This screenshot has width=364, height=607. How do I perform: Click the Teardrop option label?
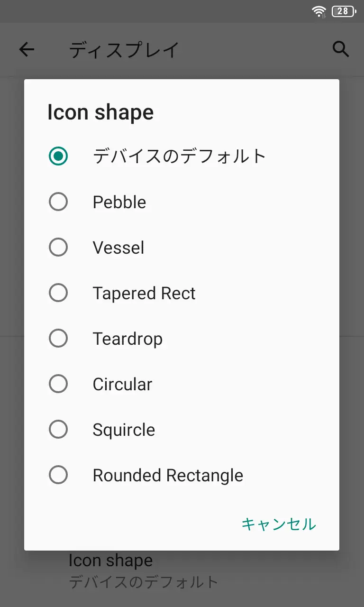coord(127,339)
